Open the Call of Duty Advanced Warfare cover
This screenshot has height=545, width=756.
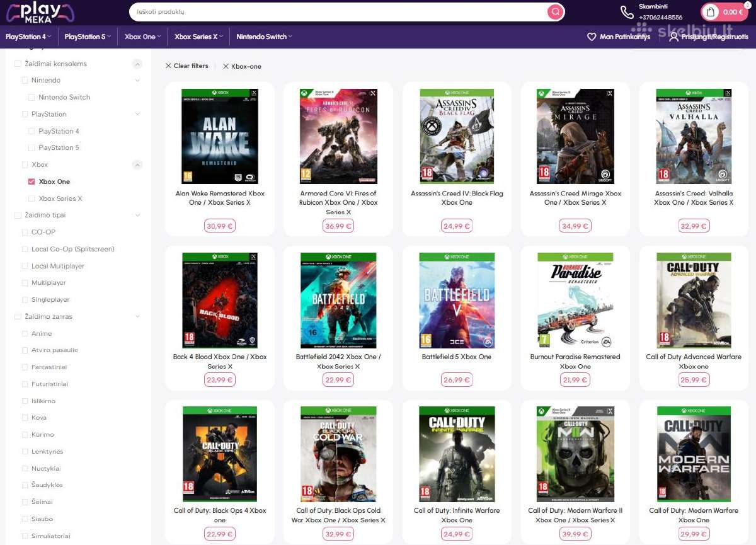(694, 301)
